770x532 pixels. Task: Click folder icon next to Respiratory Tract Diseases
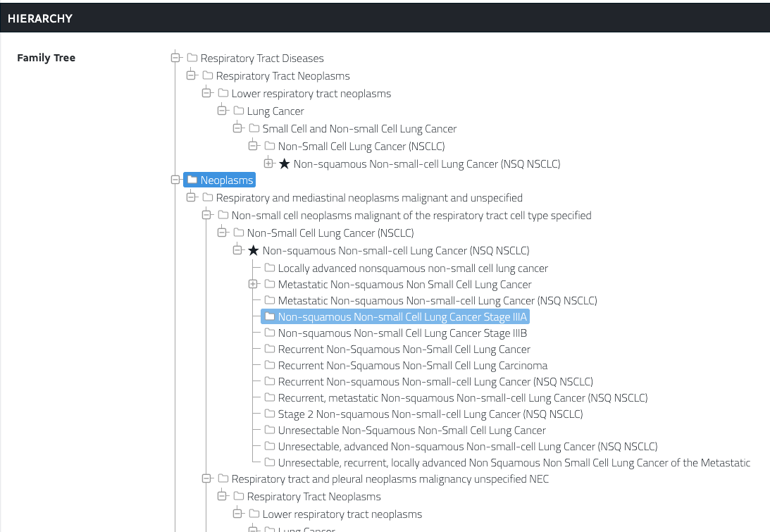(x=192, y=58)
